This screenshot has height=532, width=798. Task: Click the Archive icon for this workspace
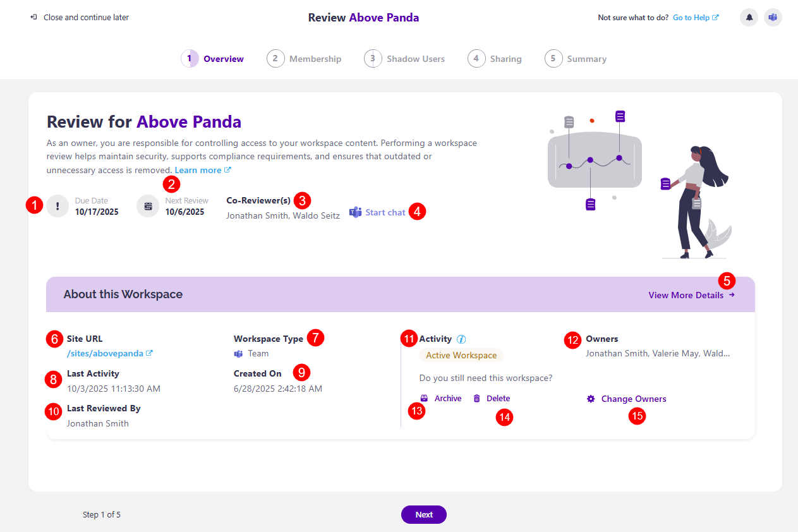[x=423, y=398]
